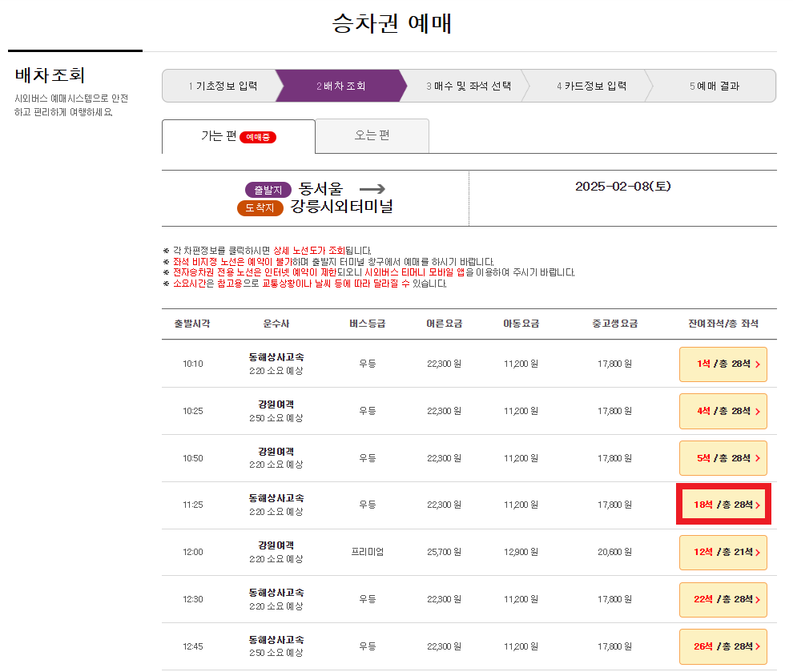Click the chevron on the 10:10 seat availability button
Screen dimensions: 793x672
point(756,364)
